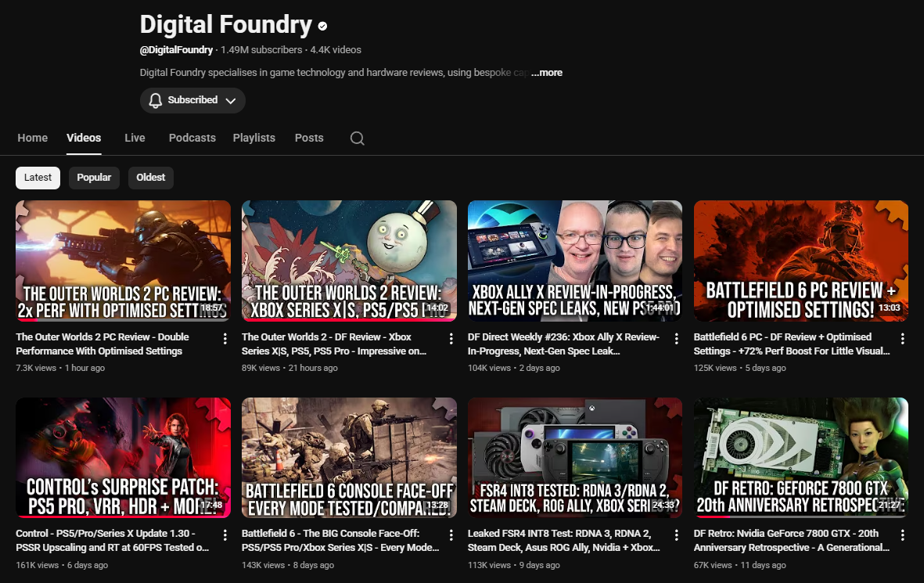This screenshot has width=924, height=583.
Task: Select the Videos tab
Action: tap(84, 138)
